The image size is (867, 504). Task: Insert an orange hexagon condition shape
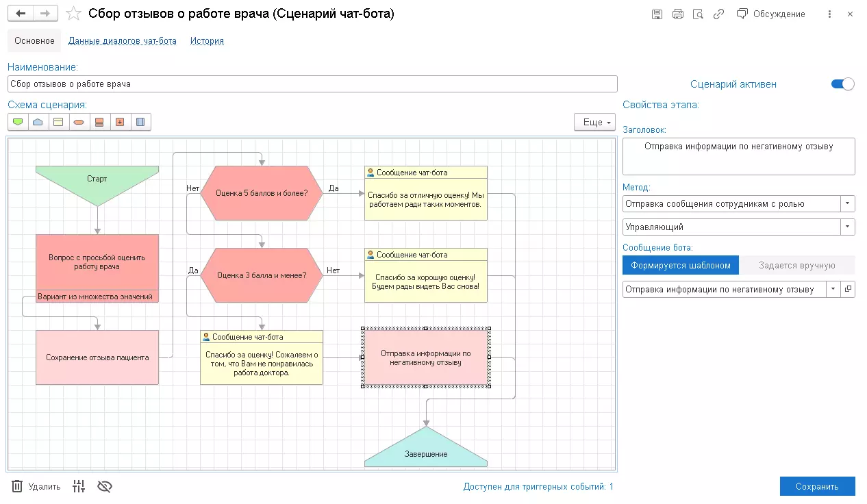(79, 123)
